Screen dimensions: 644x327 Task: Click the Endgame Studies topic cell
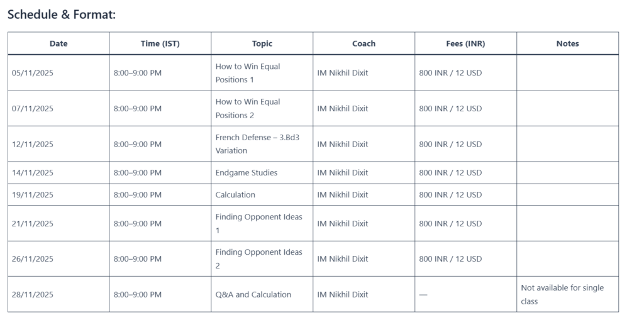pyautogui.click(x=246, y=172)
